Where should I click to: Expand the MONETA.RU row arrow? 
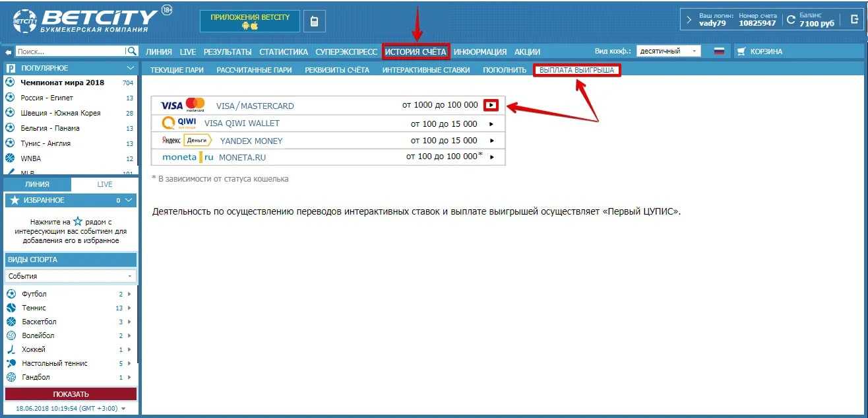click(x=491, y=157)
